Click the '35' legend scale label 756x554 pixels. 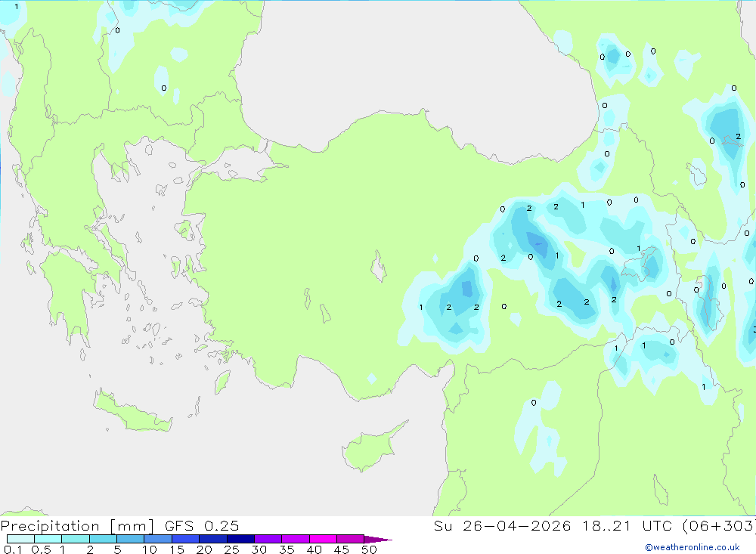(287, 549)
